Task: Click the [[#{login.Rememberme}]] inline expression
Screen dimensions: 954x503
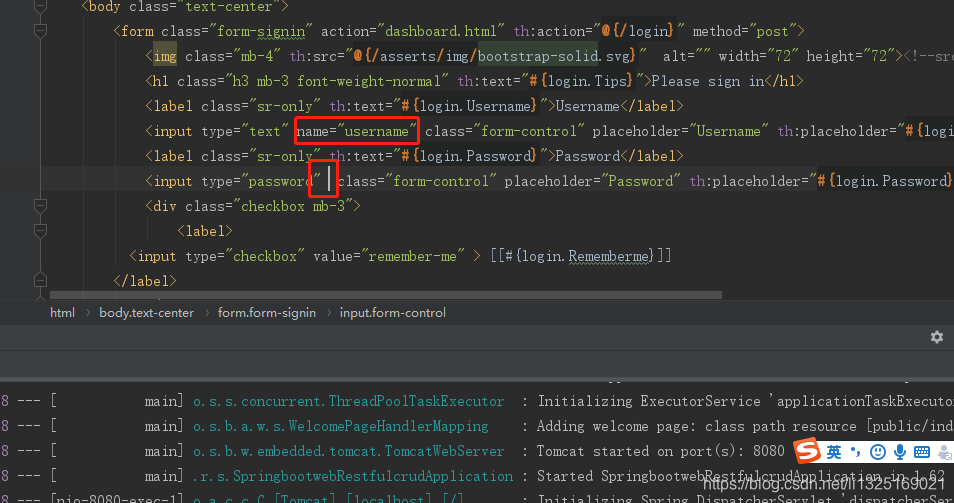Action: tap(581, 256)
